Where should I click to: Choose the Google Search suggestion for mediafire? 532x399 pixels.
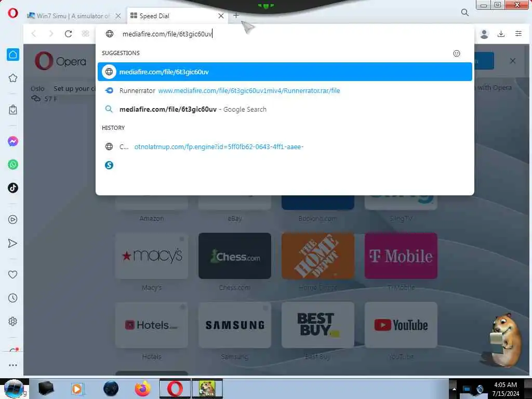point(285,109)
